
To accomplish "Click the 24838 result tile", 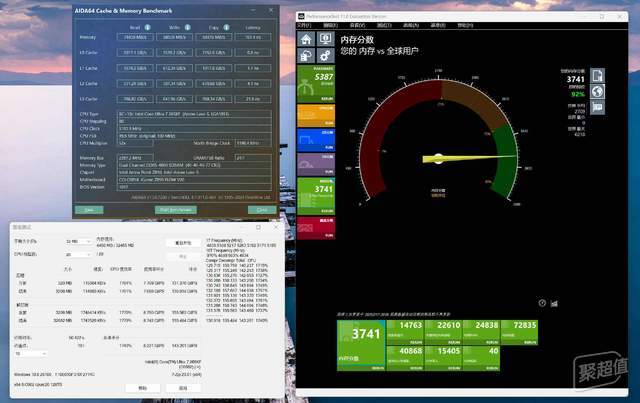I will pyautogui.click(x=481, y=332).
